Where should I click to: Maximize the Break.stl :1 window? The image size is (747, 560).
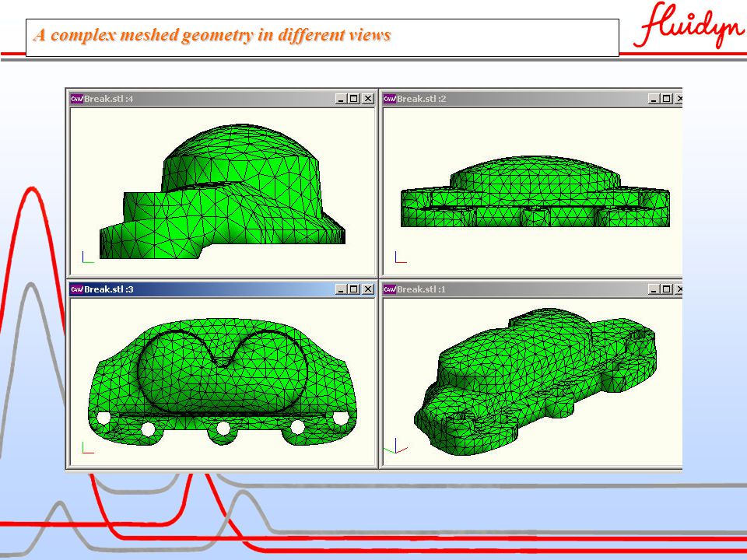(x=667, y=289)
